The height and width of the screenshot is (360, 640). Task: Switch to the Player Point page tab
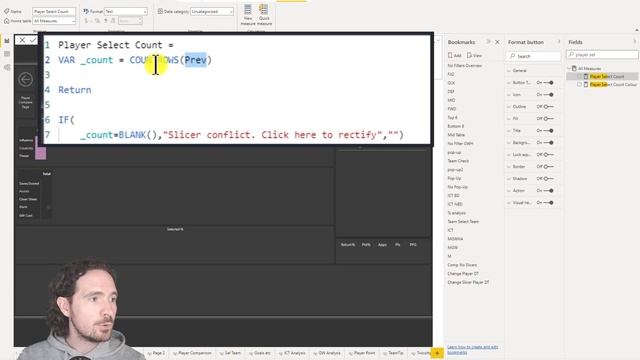(x=362, y=353)
